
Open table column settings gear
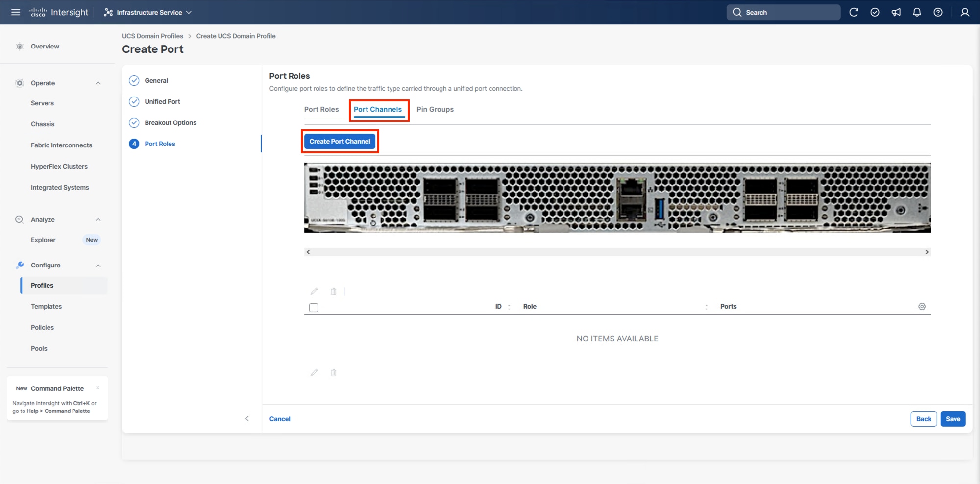pos(922,307)
